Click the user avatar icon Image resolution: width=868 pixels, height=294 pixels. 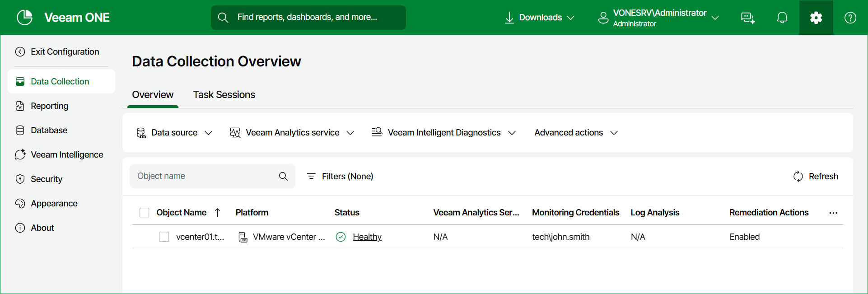603,18
